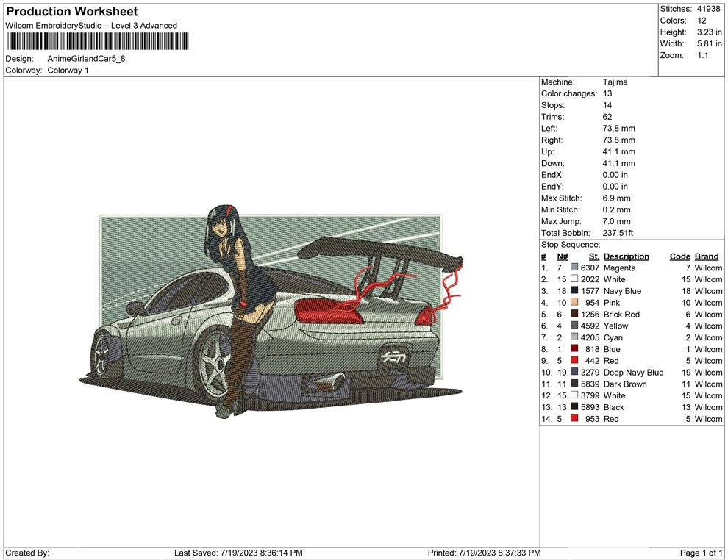Click the Colors value '12'
728x560 pixels.
tap(702, 21)
